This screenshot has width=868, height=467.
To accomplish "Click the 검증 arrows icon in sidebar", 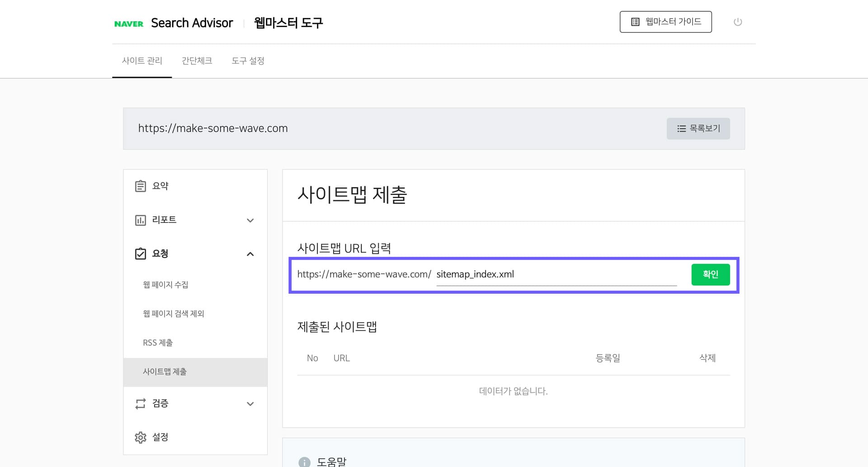I will 140,403.
